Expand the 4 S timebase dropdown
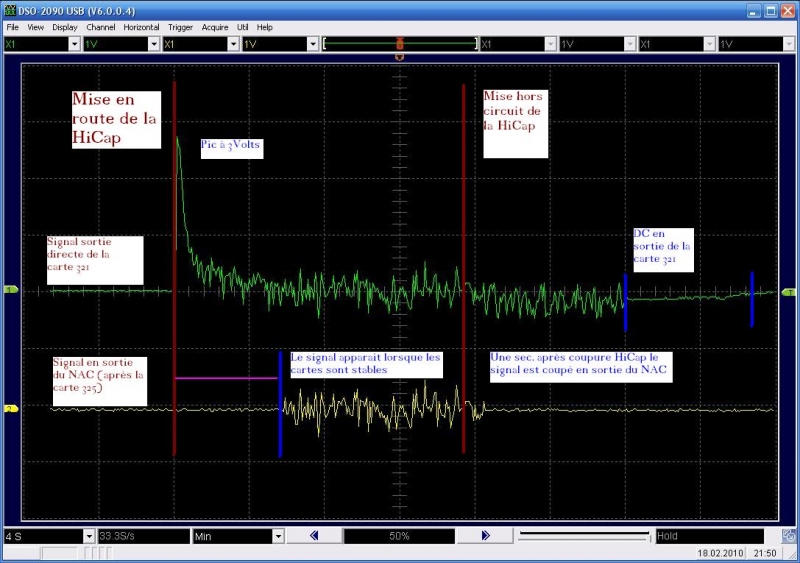This screenshot has width=800, height=563. coord(89,536)
